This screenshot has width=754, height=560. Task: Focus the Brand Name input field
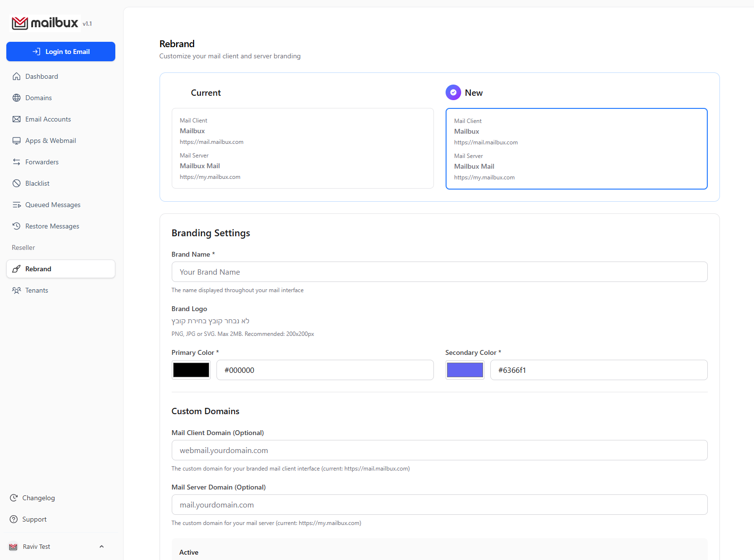click(x=439, y=272)
